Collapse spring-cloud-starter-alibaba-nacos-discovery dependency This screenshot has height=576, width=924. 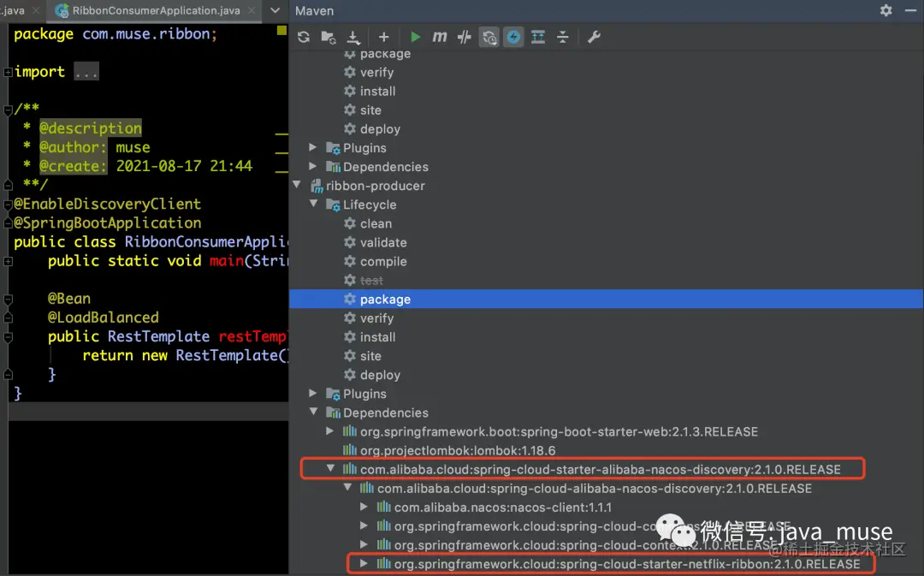pos(330,469)
